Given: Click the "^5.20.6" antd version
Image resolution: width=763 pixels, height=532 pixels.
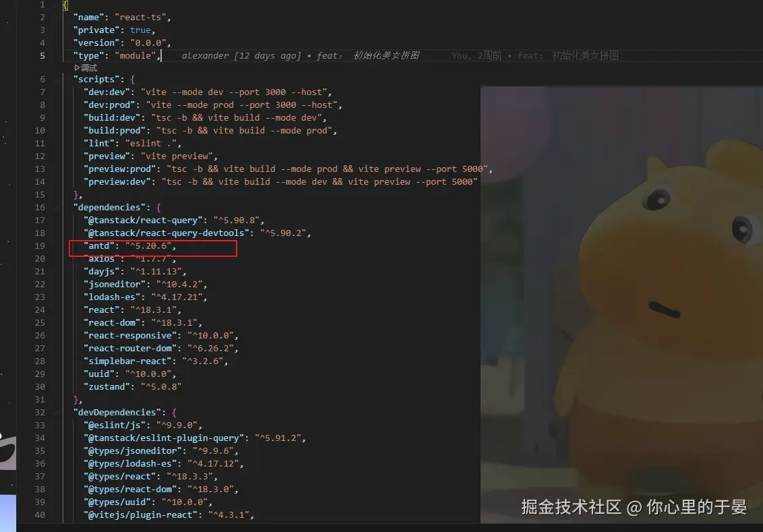Looking at the screenshot, I should click(x=148, y=246).
